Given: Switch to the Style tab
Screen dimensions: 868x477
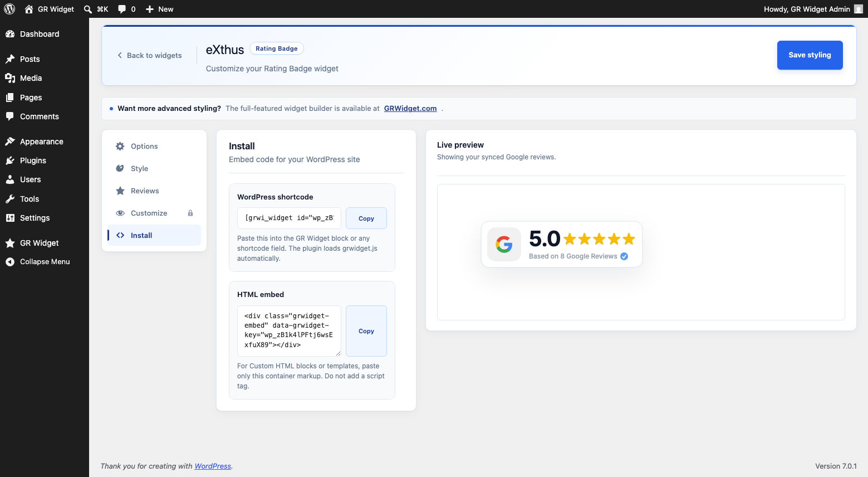Looking at the screenshot, I should coord(154,168).
